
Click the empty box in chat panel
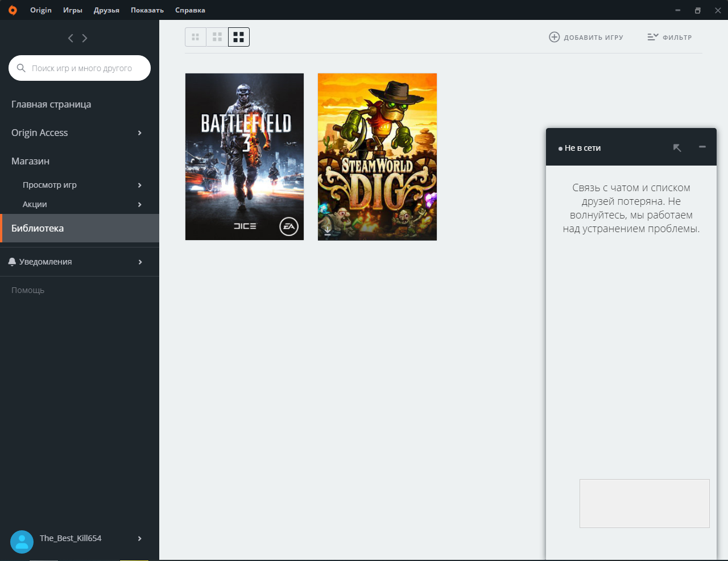644,503
